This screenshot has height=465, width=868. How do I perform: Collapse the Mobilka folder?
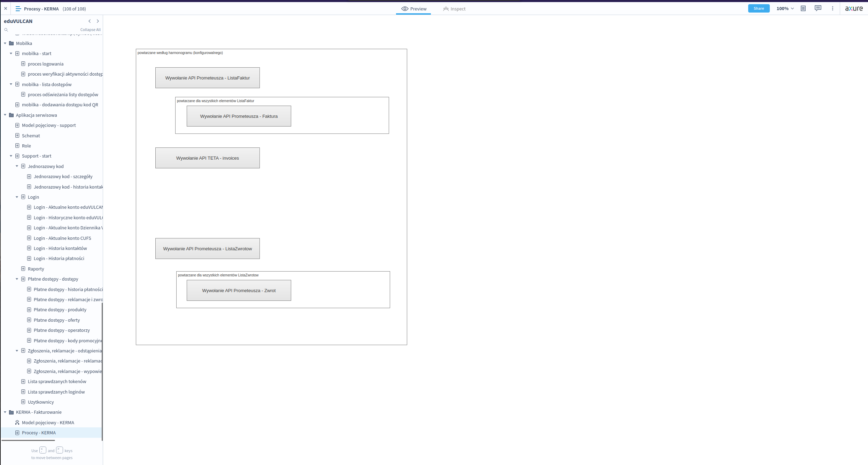[x=5, y=44]
